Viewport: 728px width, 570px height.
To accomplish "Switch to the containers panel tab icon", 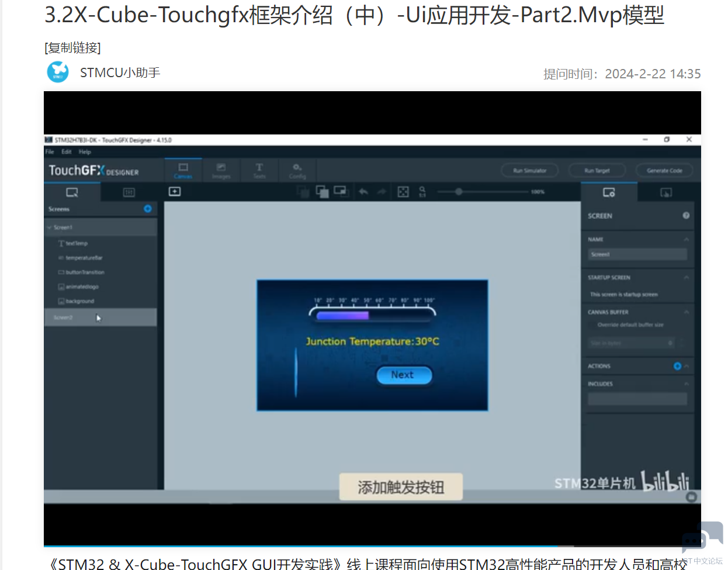I will (129, 192).
